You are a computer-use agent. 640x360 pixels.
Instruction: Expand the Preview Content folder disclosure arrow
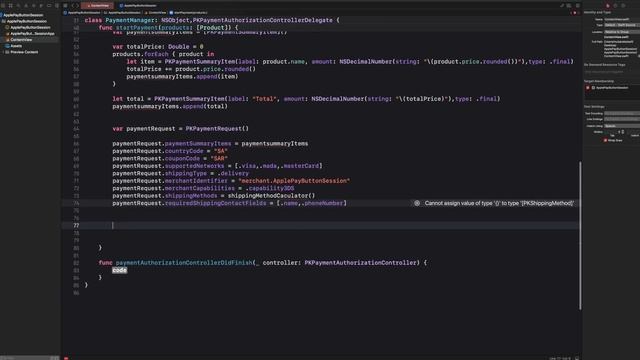click(3, 52)
